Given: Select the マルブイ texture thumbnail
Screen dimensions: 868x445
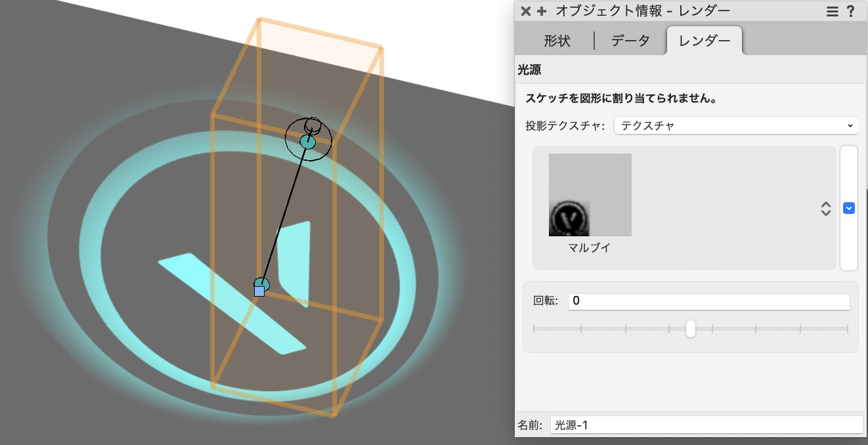Looking at the screenshot, I should click(589, 194).
